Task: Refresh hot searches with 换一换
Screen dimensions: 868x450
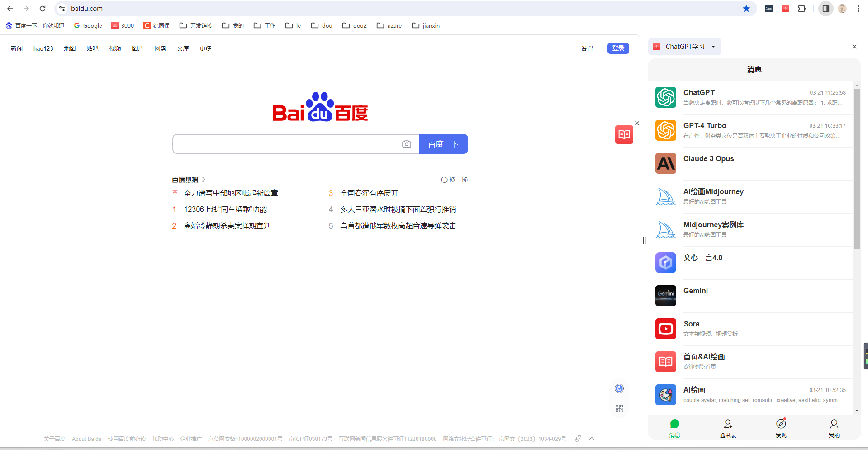Action: pos(455,180)
